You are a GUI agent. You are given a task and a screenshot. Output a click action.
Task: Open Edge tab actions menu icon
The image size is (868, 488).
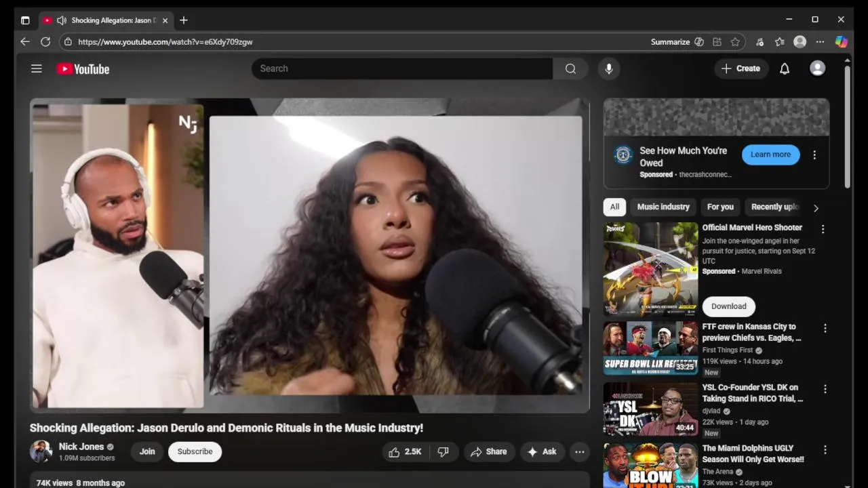[x=25, y=20]
